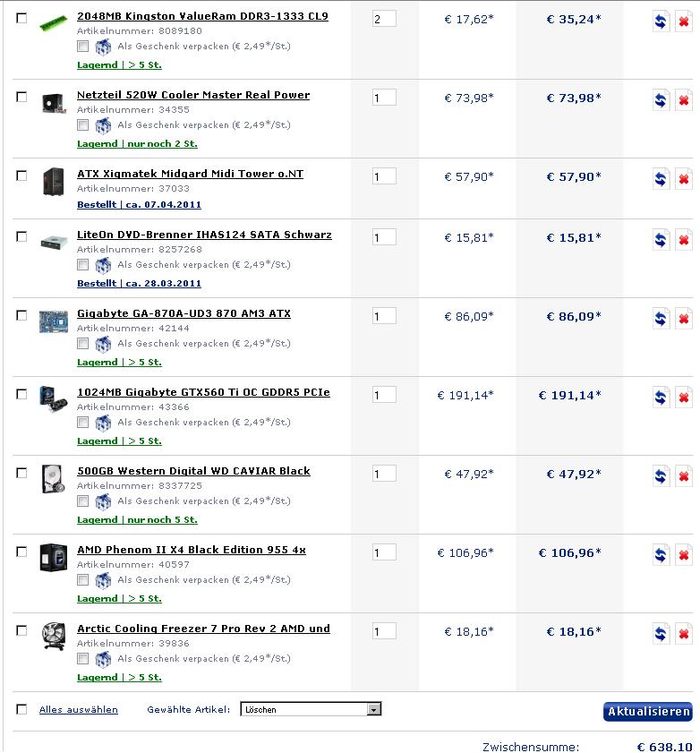Click the quantity field for Kingston ValueRam
Viewport: 700px width, 753px height.
tap(384, 19)
